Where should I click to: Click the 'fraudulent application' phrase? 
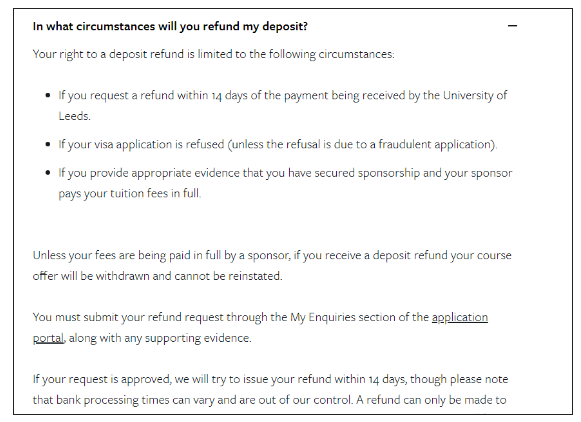coord(436,144)
